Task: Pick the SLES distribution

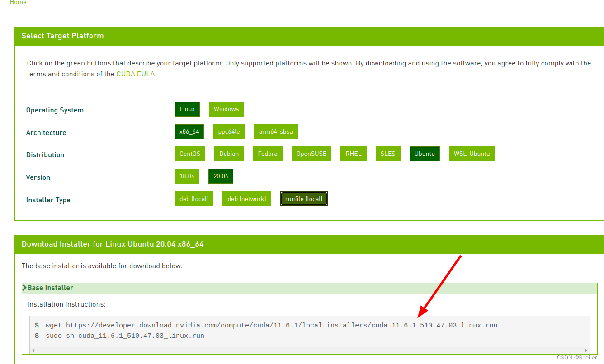Action: (388, 154)
